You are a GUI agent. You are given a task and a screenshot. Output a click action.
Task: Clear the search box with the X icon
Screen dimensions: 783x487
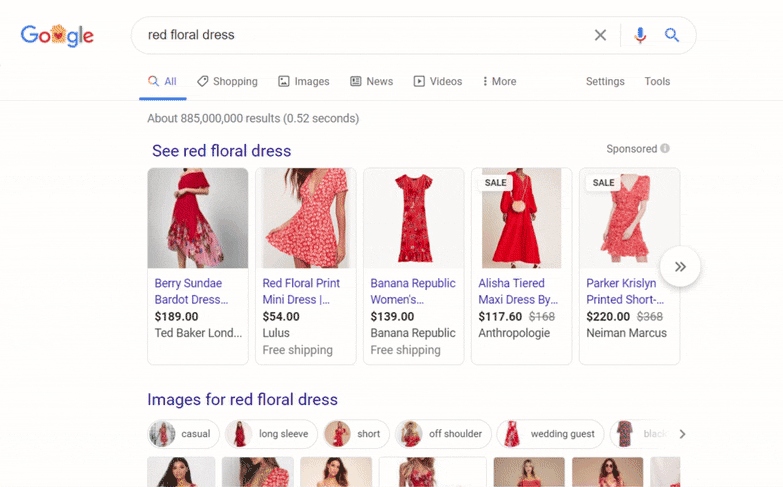(600, 35)
